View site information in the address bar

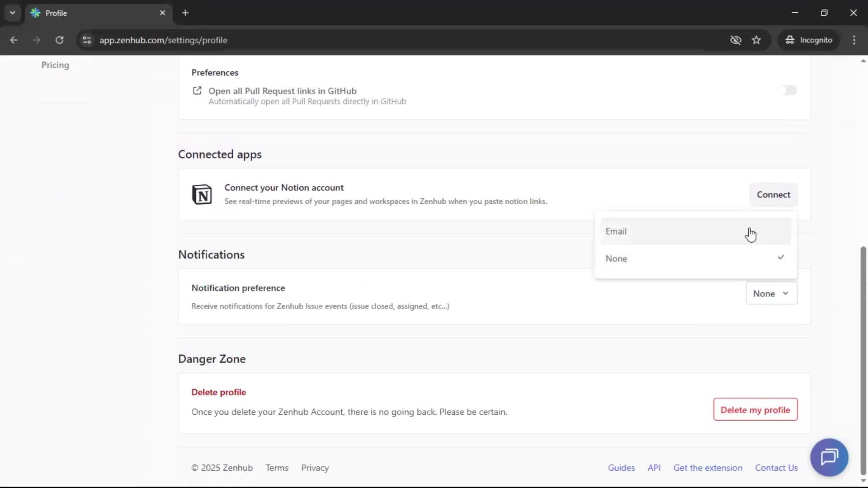tap(86, 40)
